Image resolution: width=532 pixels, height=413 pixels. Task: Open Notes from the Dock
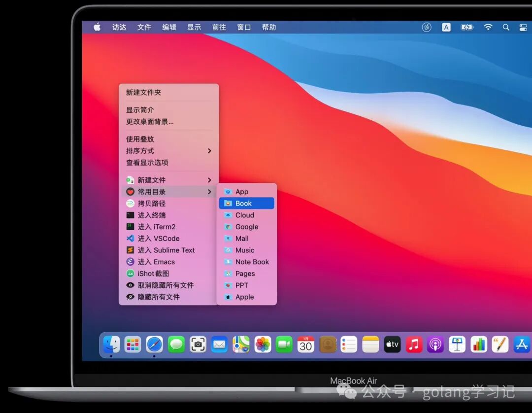point(370,345)
